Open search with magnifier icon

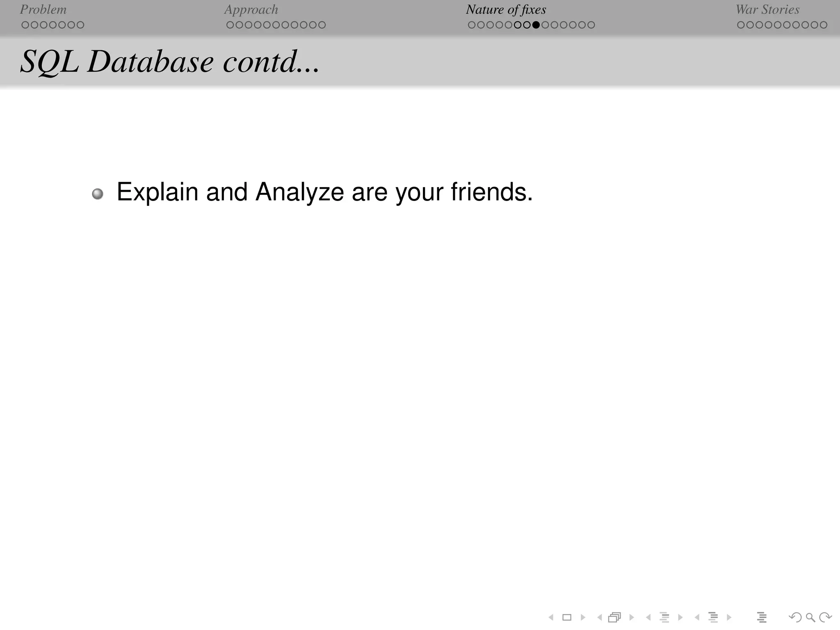point(810,617)
